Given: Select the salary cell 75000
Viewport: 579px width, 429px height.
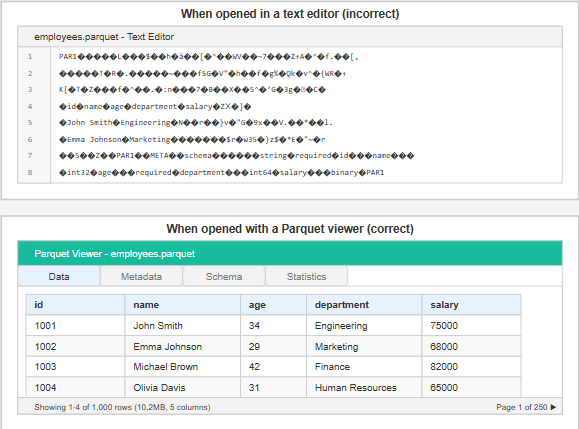Looking at the screenshot, I should click(472, 325).
